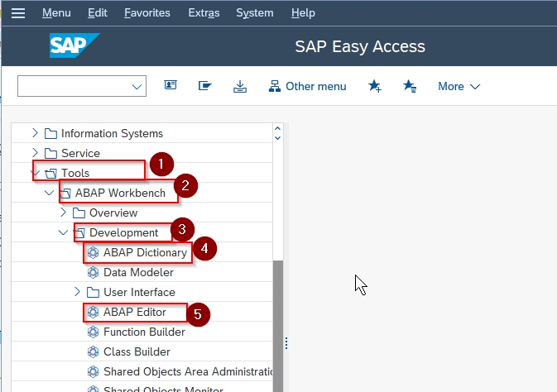
Task: Click the Overview folder label
Action: (x=113, y=213)
